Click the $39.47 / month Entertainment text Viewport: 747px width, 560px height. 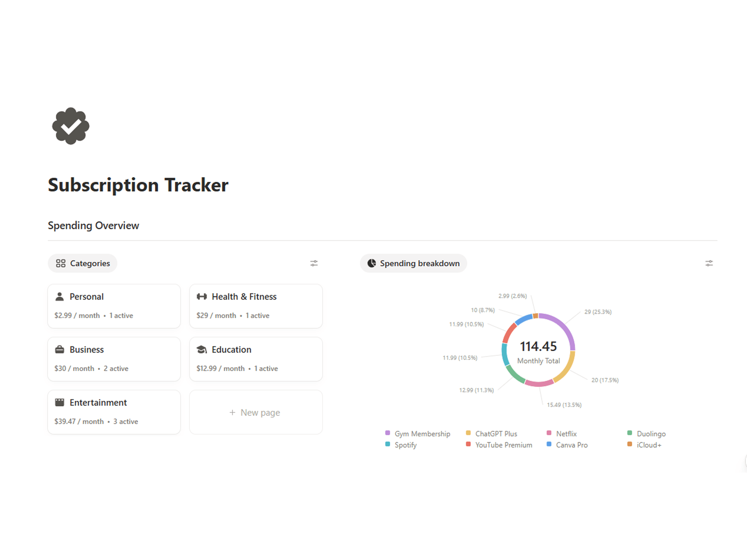pos(79,422)
